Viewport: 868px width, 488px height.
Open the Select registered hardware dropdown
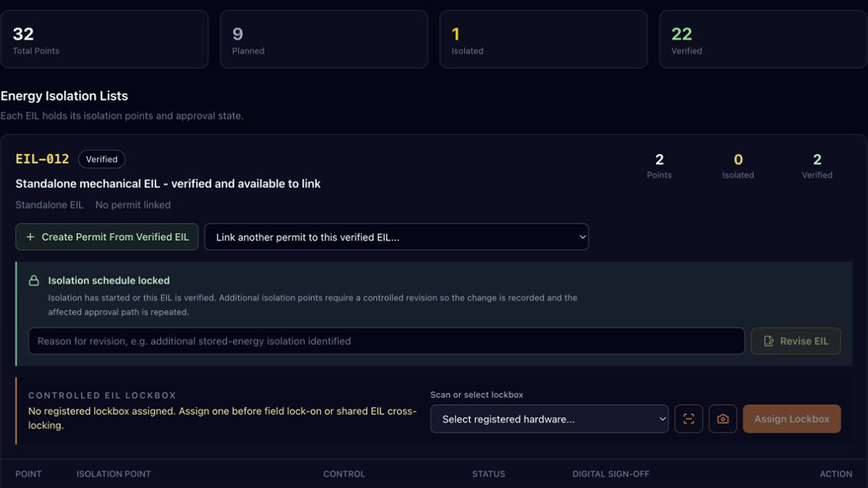point(549,419)
